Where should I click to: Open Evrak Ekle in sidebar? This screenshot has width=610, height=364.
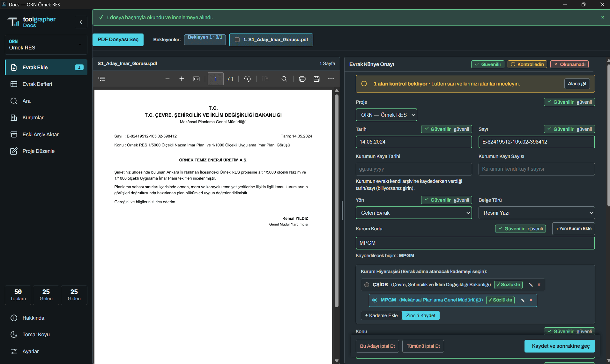pyautogui.click(x=46, y=67)
